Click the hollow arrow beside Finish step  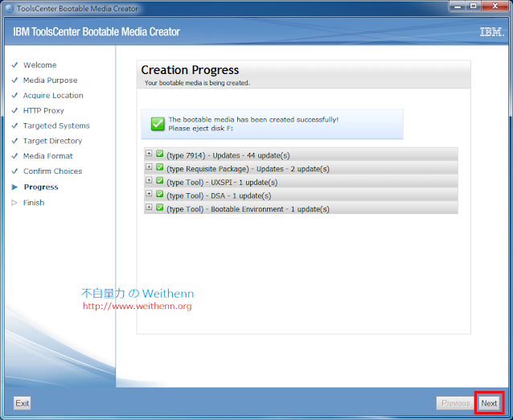[x=14, y=203]
